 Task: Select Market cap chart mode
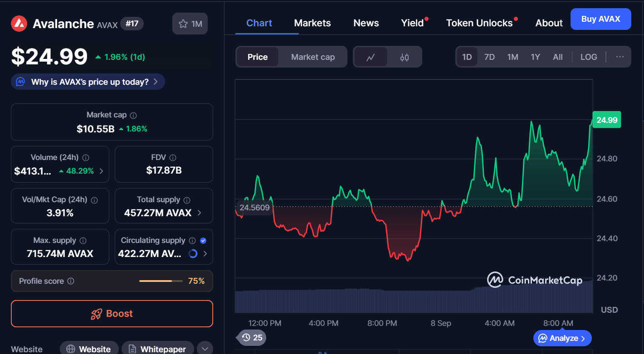pos(313,57)
